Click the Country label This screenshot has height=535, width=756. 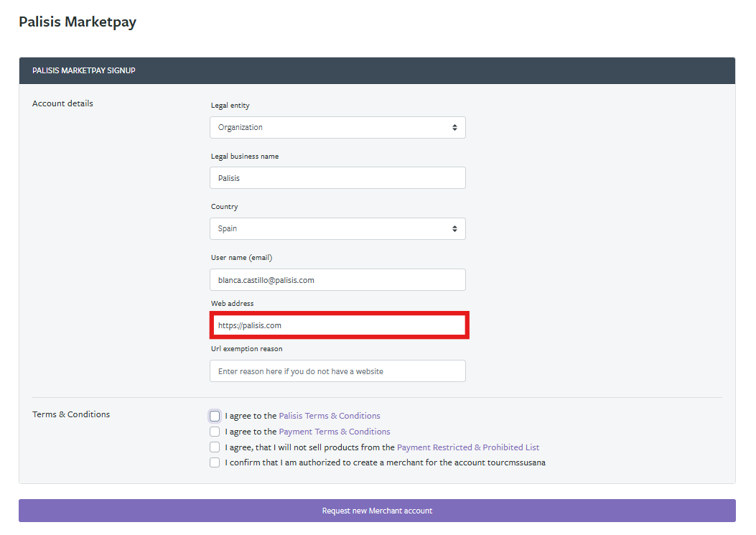pos(224,207)
